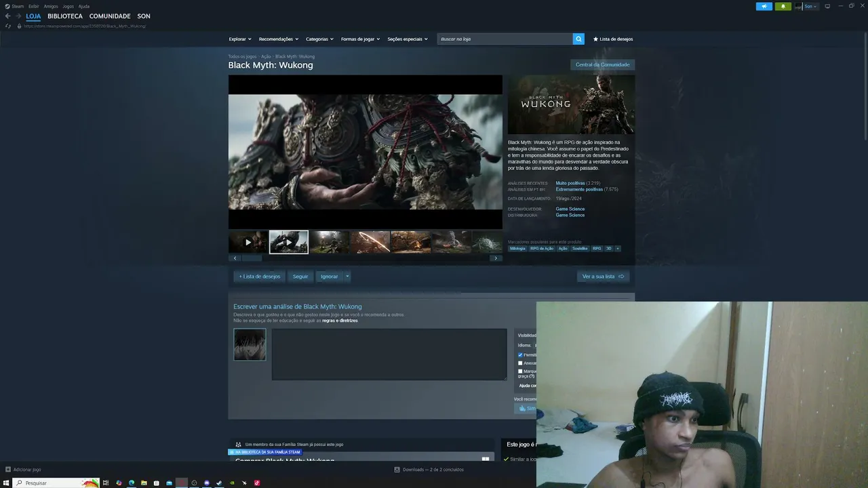This screenshot has width=868, height=488.
Task: Open the NVIDIA taskbar icon
Action: pyautogui.click(x=232, y=483)
